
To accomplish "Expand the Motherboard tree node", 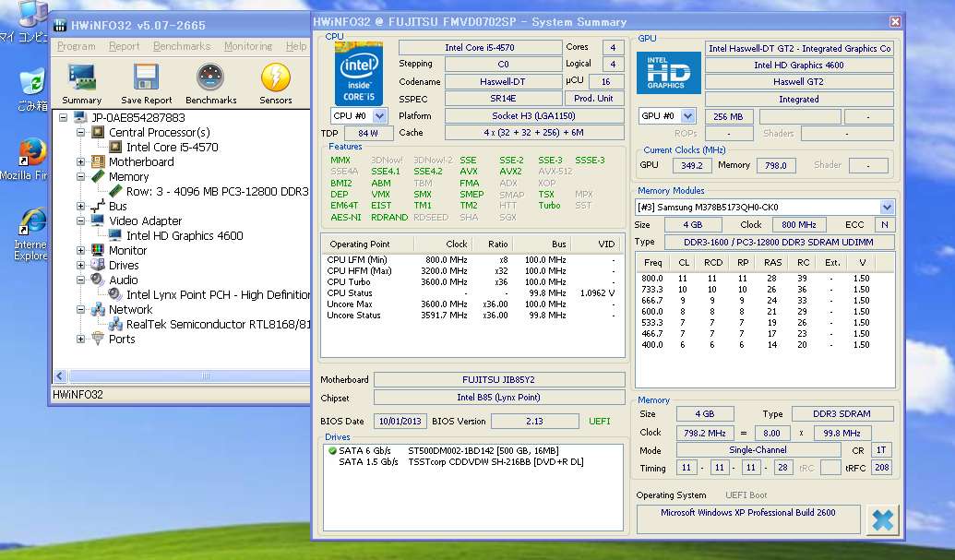I will [x=82, y=162].
